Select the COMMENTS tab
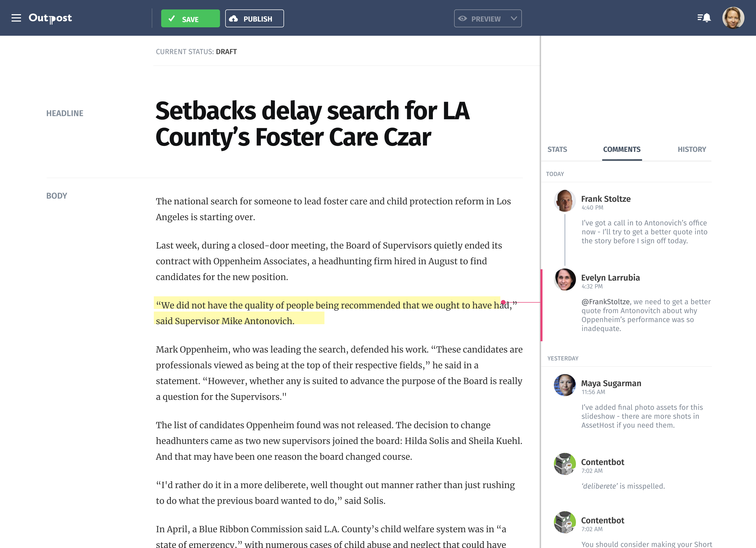The height and width of the screenshot is (548, 756). click(x=622, y=149)
